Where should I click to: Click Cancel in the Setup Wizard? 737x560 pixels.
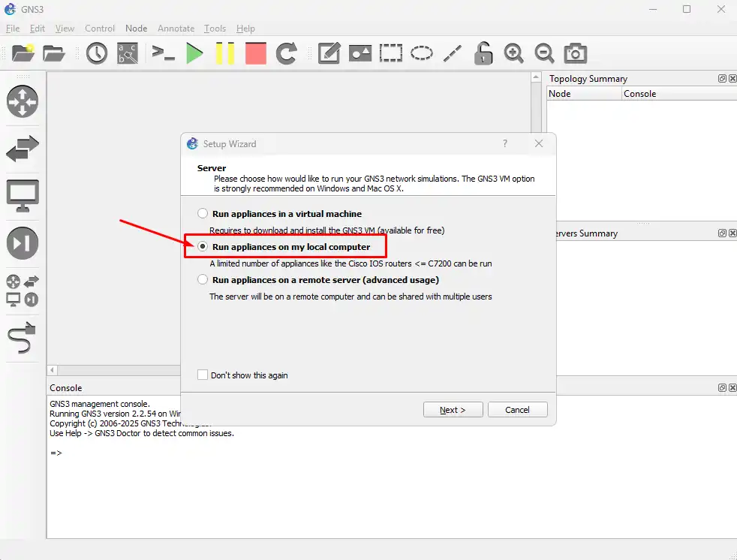coord(517,410)
